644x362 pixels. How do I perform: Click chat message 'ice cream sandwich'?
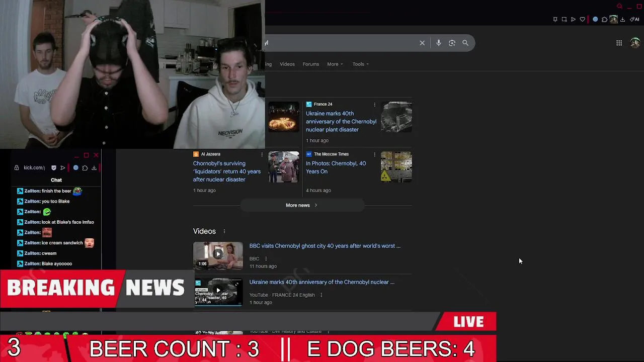pyautogui.click(x=62, y=243)
